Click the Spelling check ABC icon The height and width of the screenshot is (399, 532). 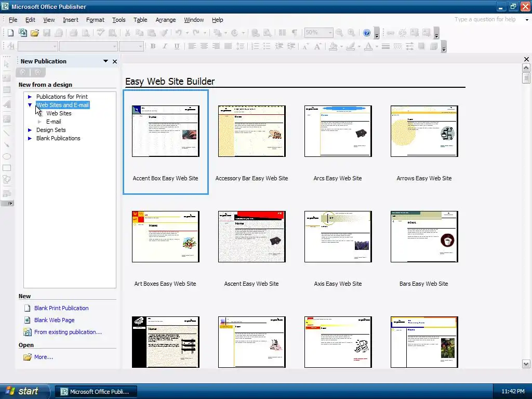click(x=100, y=33)
